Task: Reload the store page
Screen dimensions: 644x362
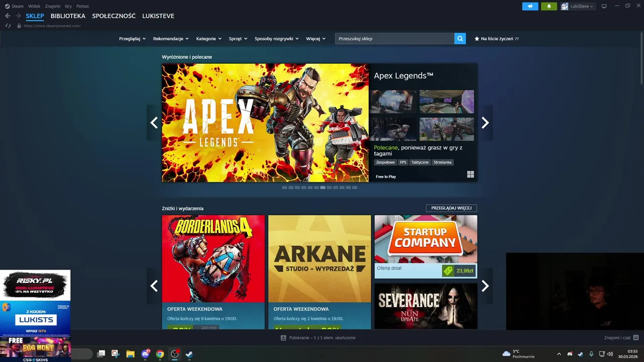Action: [x=8, y=26]
